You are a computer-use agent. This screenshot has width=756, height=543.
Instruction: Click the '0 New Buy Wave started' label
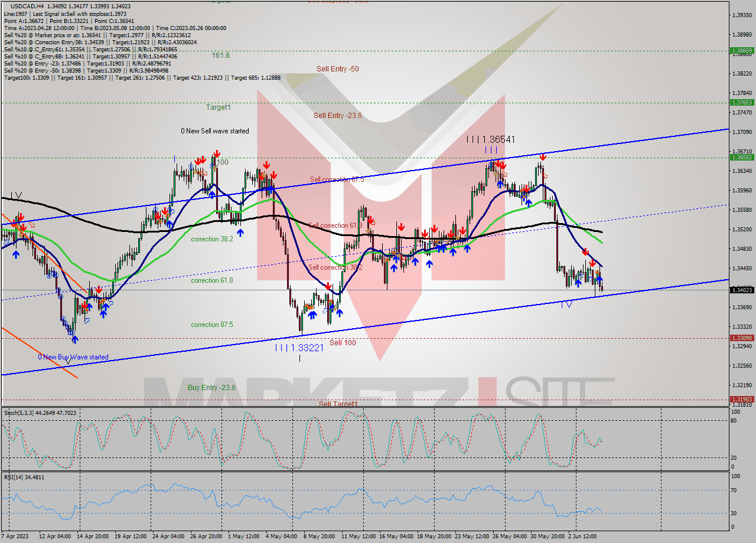coord(73,357)
